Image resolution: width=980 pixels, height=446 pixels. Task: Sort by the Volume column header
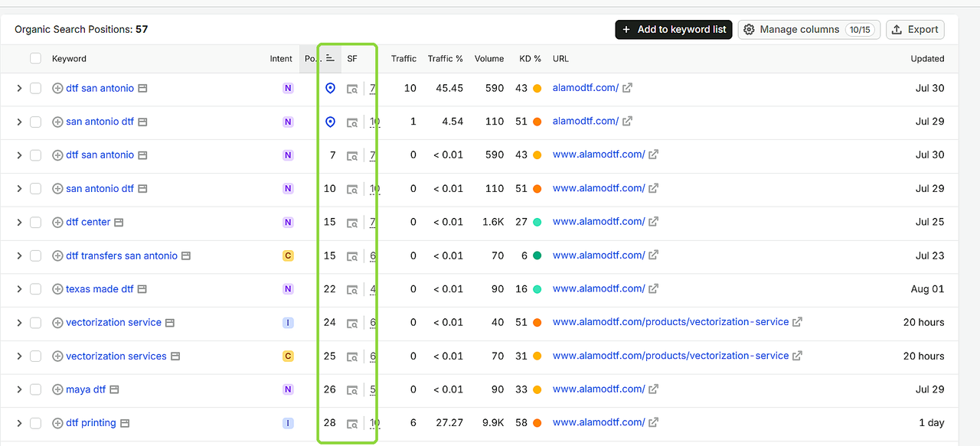pos(489,59)
